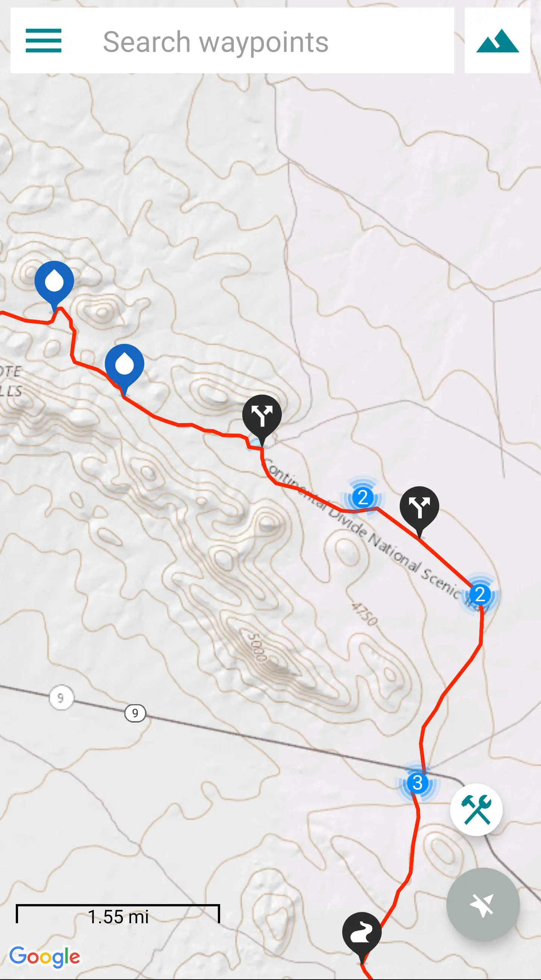This screenshot has width=541, height=980.
Task: Open the cluster marker labeled 3
Action: (417, 783)
